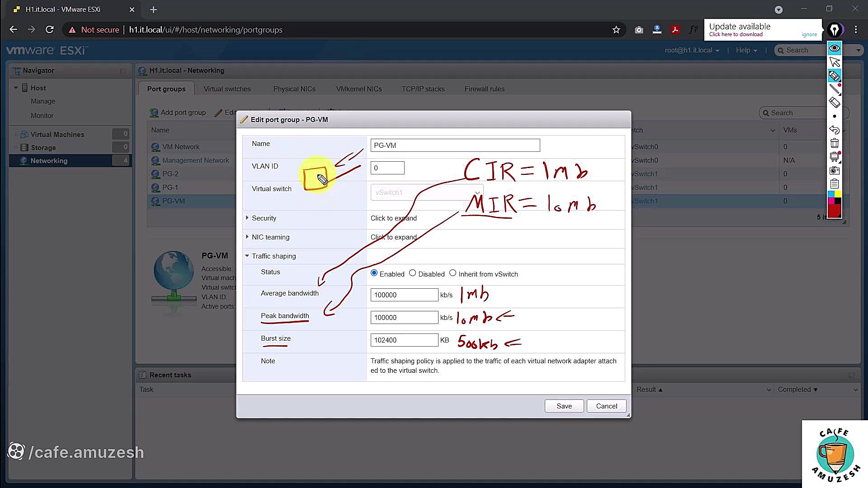The width and height of the screenshot is (868, 488).
Task: Open Virtual Machines in Navigator
Action: [x=57, y=135]
